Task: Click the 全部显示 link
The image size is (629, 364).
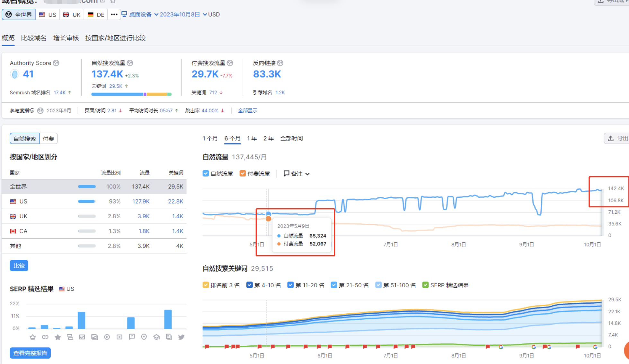Action: tap(247, 110)
